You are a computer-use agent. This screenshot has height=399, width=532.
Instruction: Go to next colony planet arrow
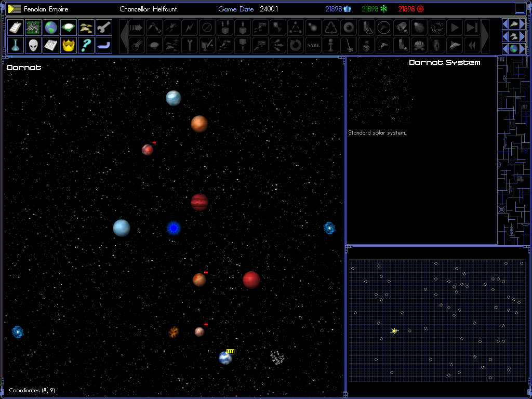523,49
